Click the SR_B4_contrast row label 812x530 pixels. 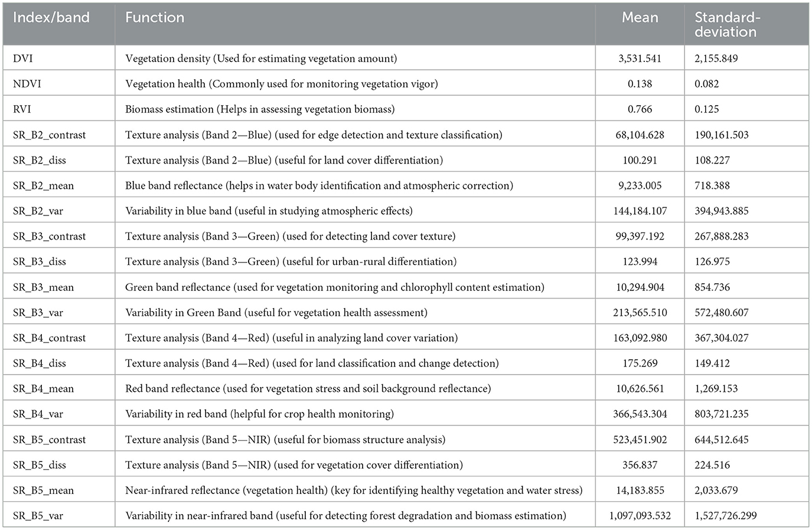[49, 338]
